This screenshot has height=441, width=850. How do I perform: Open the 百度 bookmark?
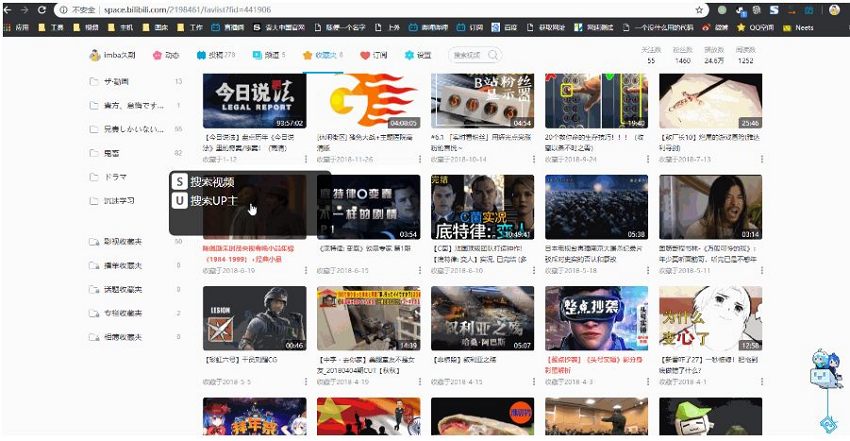(505, 27)
